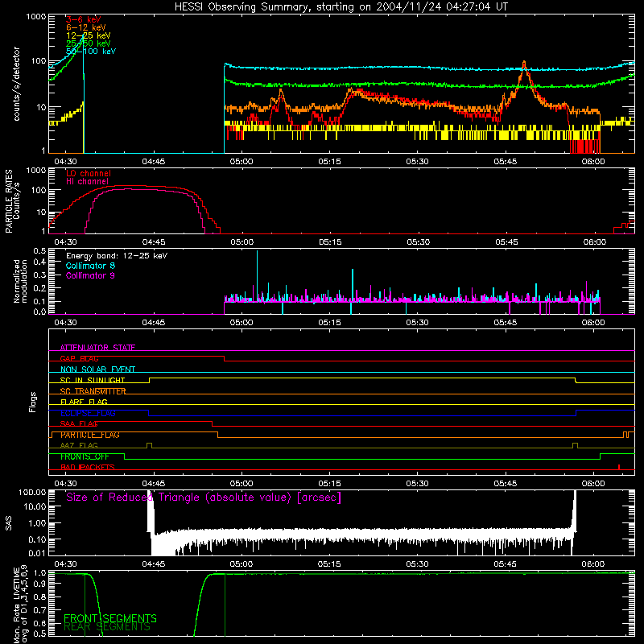The height and width of the screenshot is (644, 644).
Task: Select the orange 6-12 keV legend entry
Action: (x=86, y=27)
